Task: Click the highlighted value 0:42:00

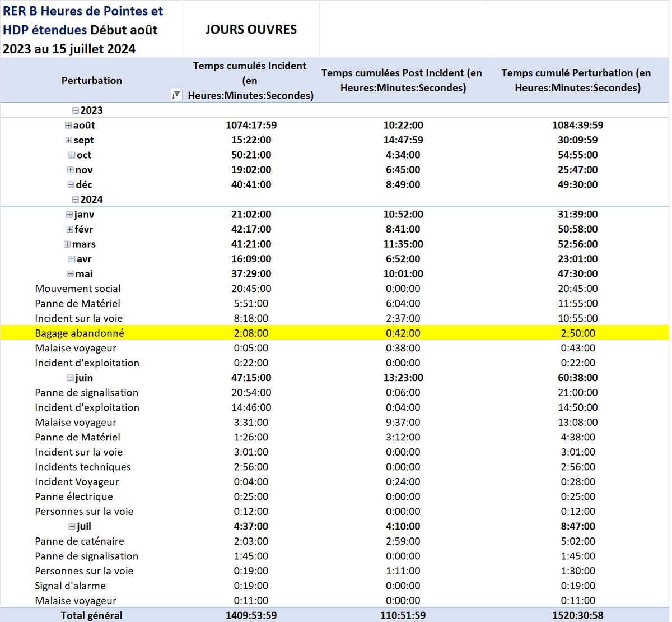Action: [403, 333]
